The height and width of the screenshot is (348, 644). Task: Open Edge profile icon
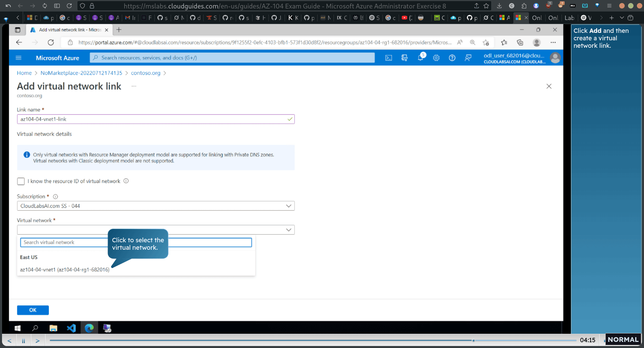coord(536,42)
